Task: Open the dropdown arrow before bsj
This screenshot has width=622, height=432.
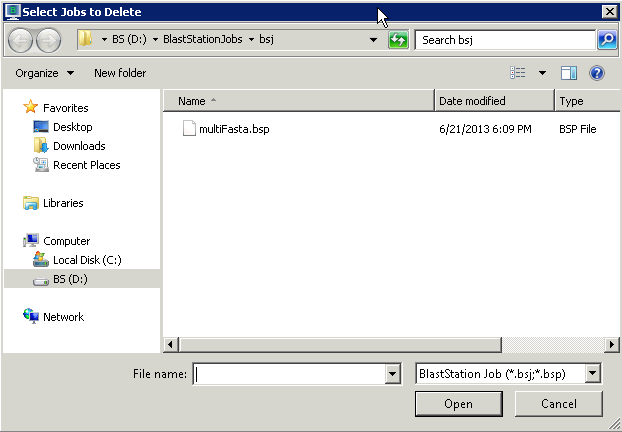Action: pos(251,39)
